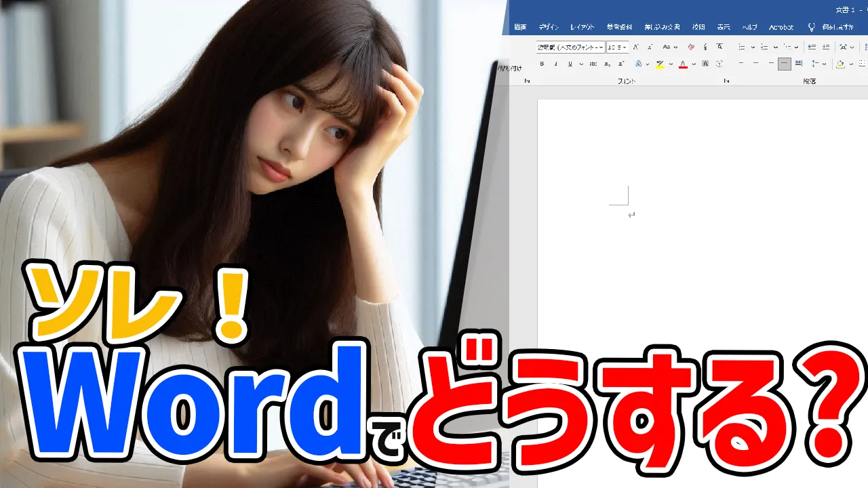
Task: Toggle Italic formatting button
Action: pyautogui.click(x=556, y=64)
